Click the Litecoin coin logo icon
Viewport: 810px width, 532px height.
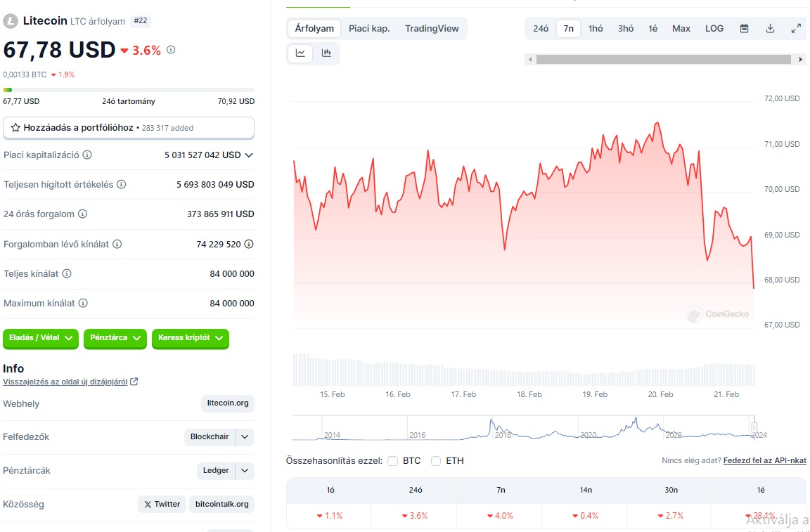pyautogui.click(x=11, y=21)
